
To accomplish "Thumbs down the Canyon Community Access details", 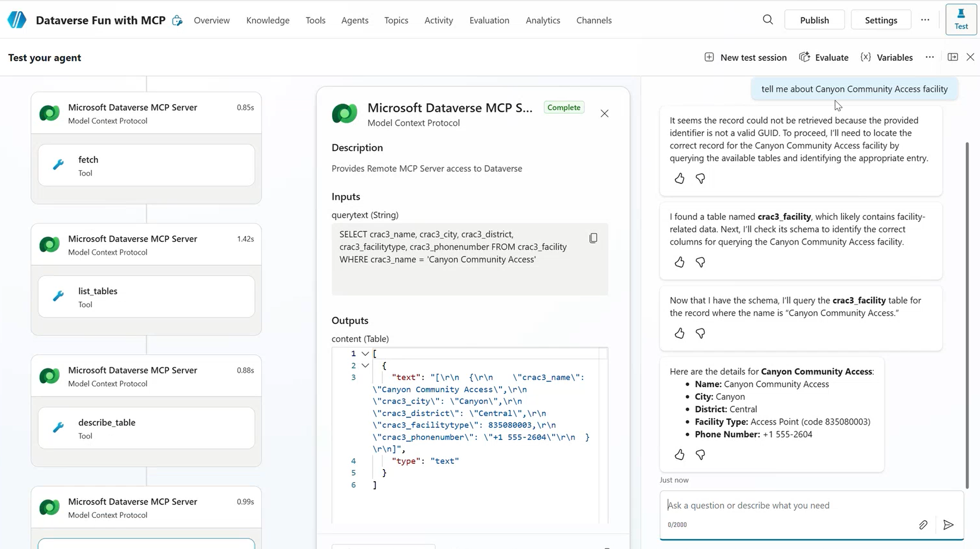I will (x=700, y=455).
